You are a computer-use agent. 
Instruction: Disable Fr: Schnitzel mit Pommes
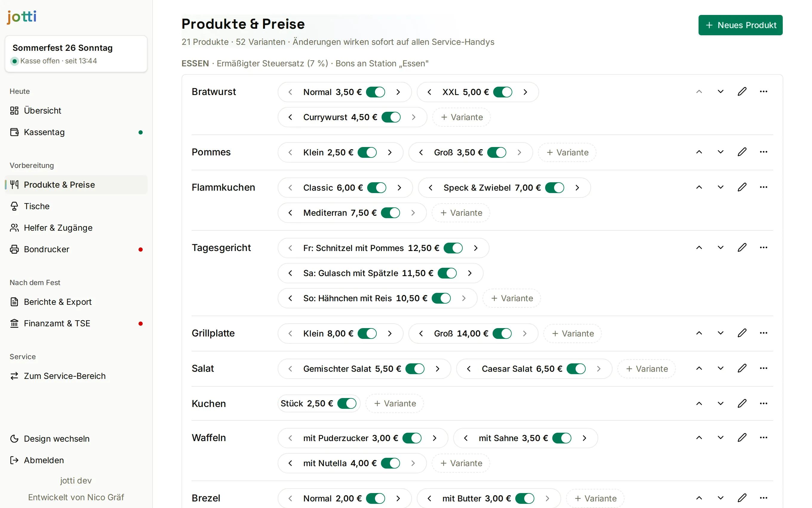pos(453,248)
